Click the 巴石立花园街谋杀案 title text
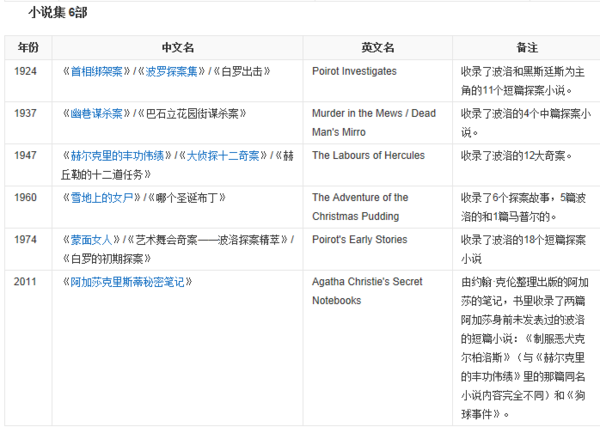 (x=192, y=114)
